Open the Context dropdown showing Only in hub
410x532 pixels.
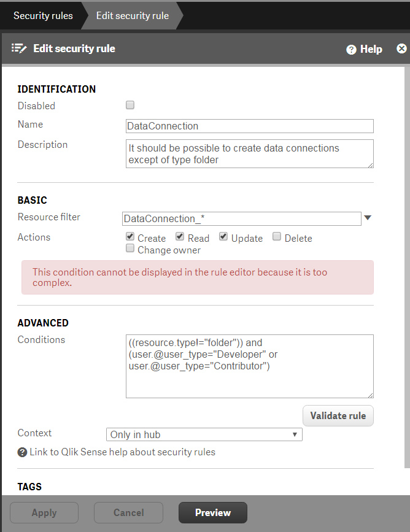204,434
